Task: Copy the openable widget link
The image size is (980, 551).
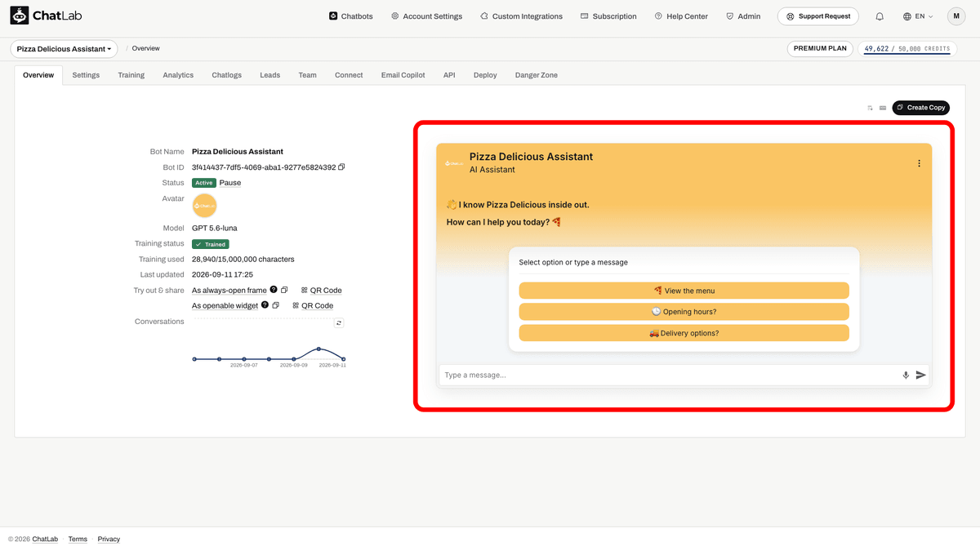Action: pyautogui.click(x=276, y=306)
